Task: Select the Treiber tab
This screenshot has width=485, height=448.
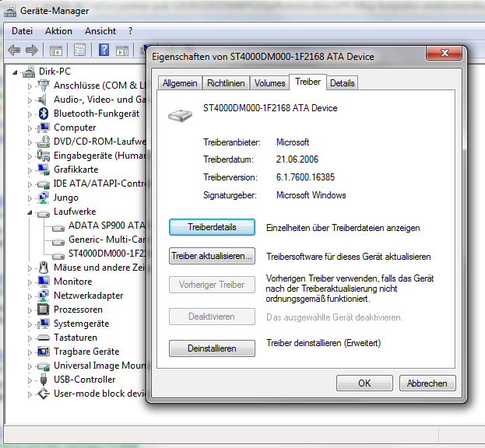Action: click(x=308, y=82)
